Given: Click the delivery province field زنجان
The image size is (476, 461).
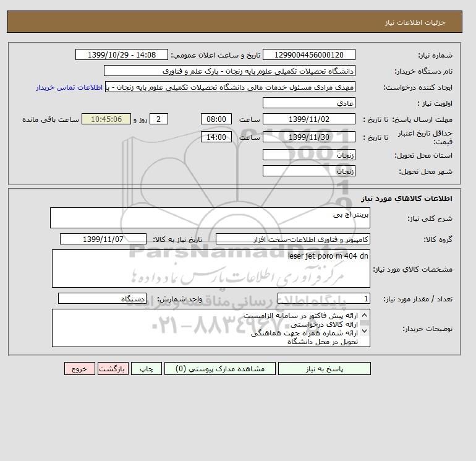Looking at the screenshot, I should (x=308, y=155).
